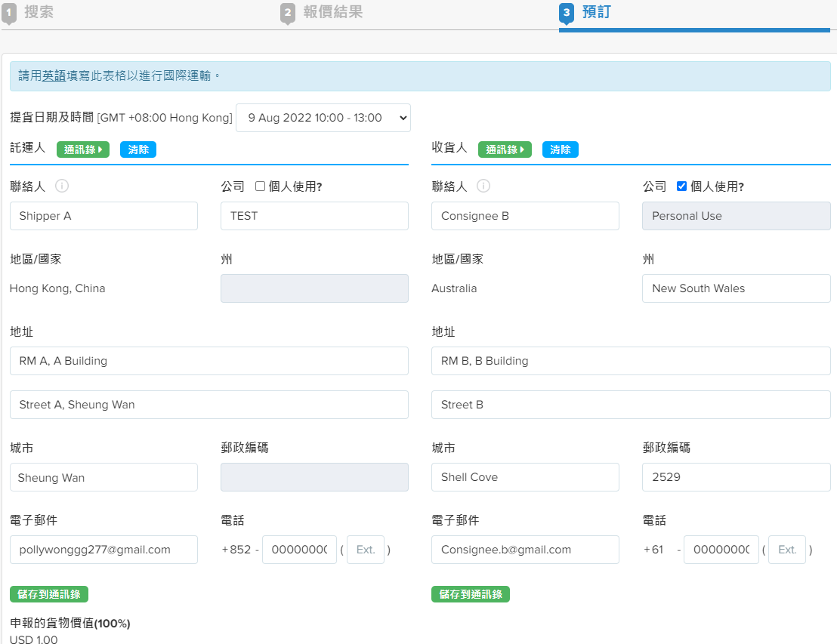The height and width of the screenshot is (644, 837).
Task: Click the USD 1.00 declared value
Action: (x=34, y=639)
